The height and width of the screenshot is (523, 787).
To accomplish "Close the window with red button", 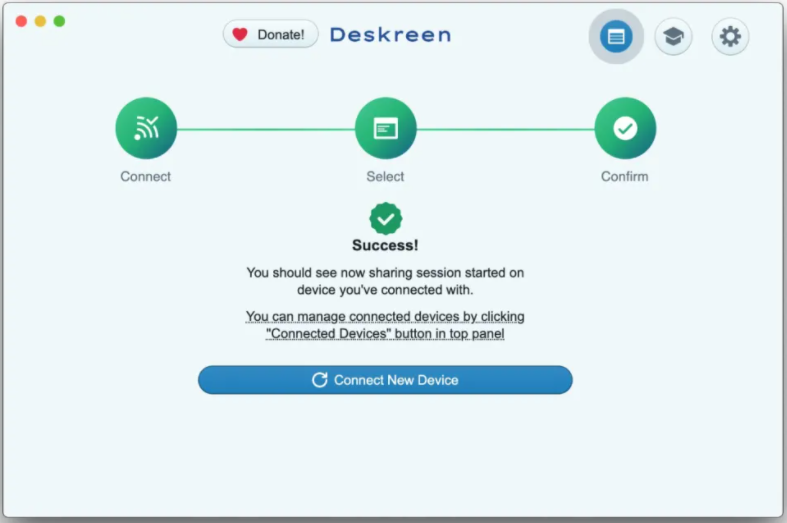I will 21,21.
